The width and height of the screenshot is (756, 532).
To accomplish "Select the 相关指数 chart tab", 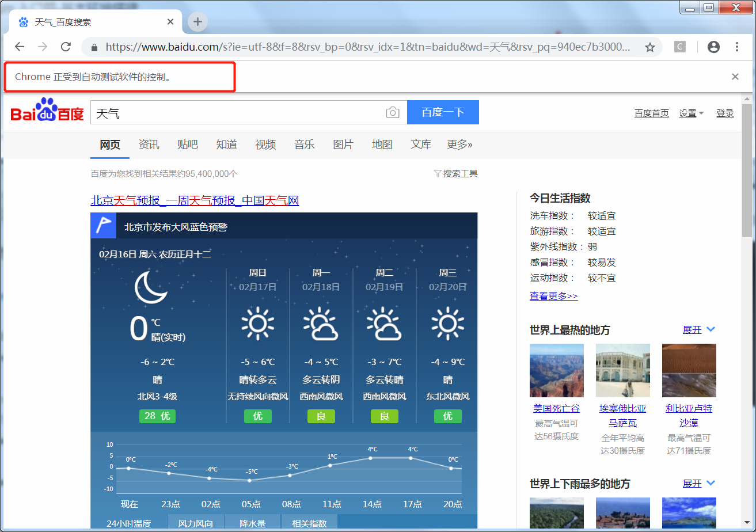I will (x=309, y=523).
